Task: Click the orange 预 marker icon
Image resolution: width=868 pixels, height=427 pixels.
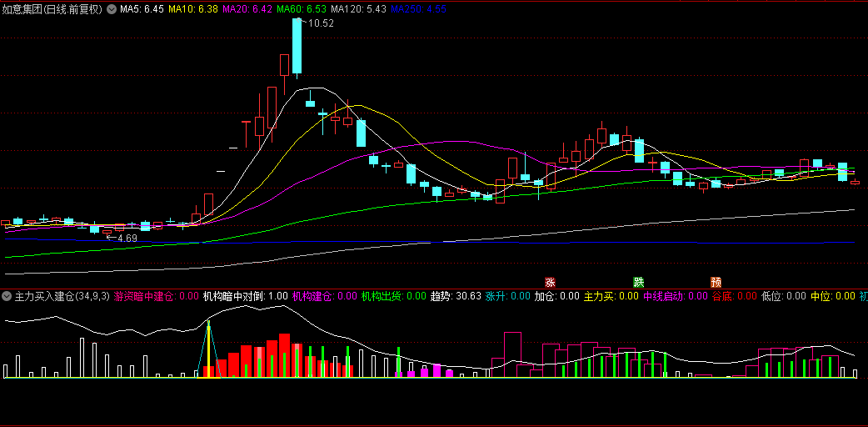Action: [716, 282]
